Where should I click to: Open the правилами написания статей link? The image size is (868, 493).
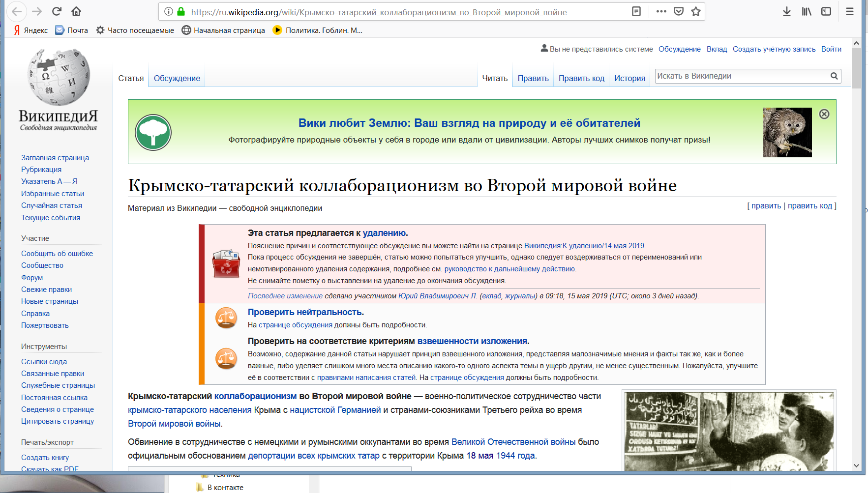pos(366,377)
